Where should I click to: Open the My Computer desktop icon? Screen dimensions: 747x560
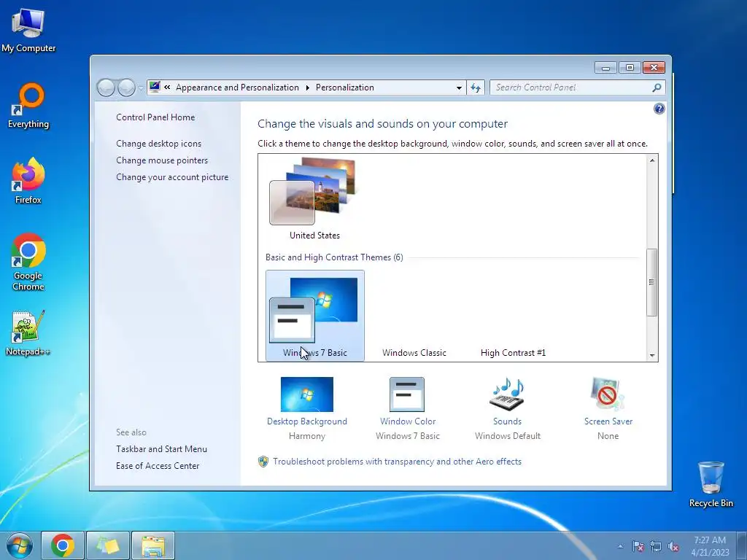click(28, 30)
